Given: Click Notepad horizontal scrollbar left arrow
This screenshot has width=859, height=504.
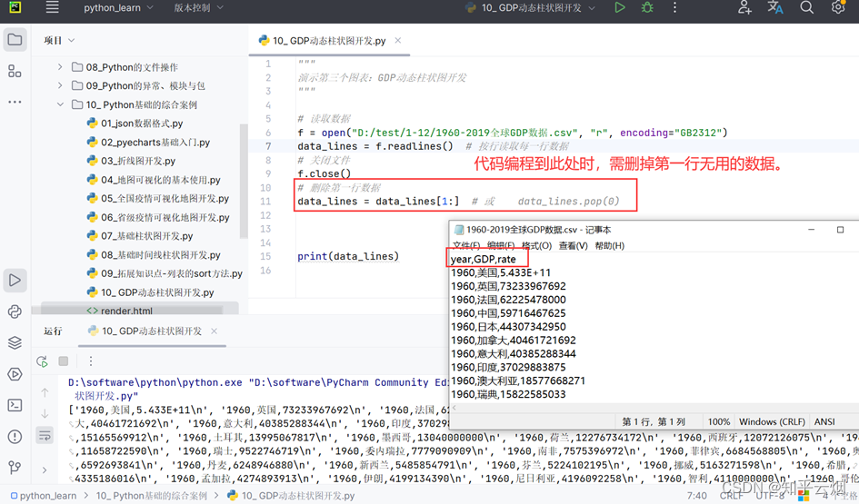Looking at the screenshot, I should [x=454, y=408].
